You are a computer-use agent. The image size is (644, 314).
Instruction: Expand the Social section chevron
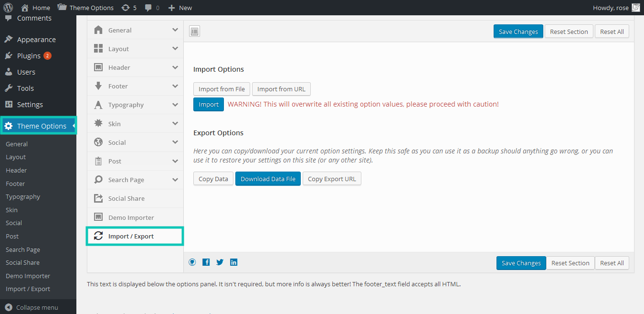[175, 142]
